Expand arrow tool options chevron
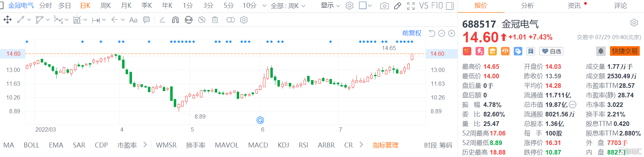 123,20
